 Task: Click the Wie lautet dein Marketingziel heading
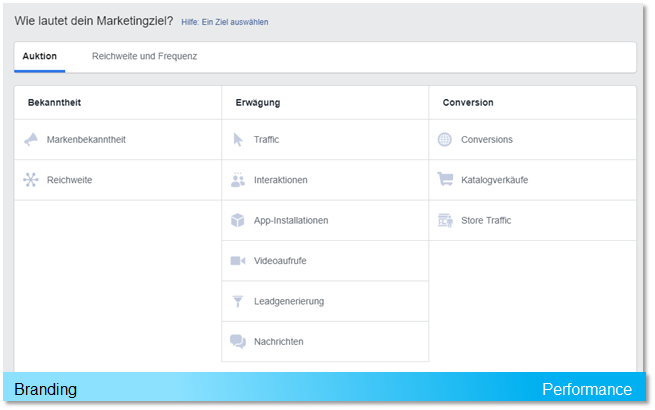click(x=94, y=21)
